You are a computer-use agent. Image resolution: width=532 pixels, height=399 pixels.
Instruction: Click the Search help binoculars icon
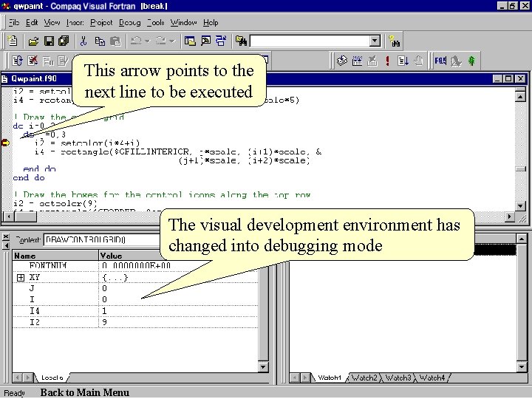pos(394,41)
